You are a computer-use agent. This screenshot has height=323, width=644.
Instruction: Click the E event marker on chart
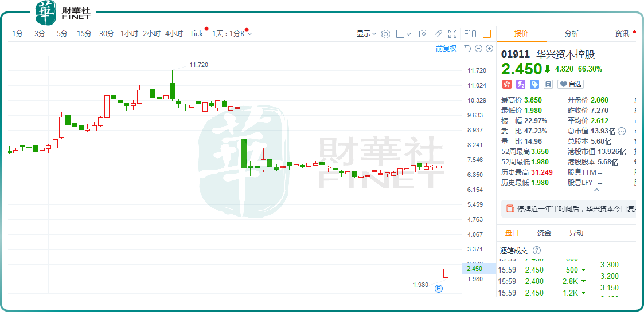click(x=439, y=289)
